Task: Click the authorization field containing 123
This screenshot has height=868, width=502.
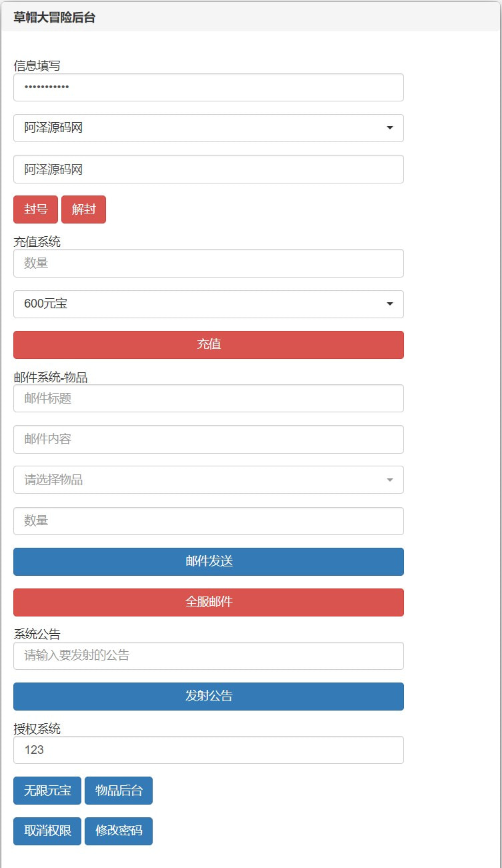Action: point(208,750)
